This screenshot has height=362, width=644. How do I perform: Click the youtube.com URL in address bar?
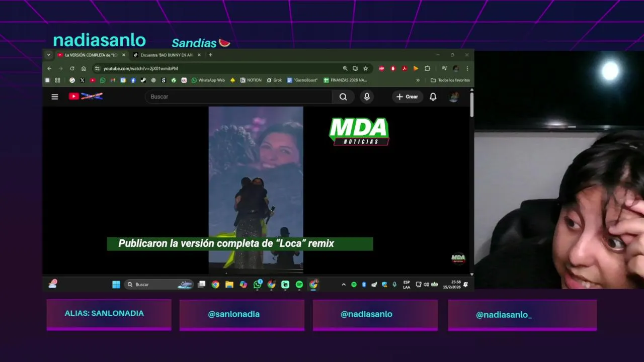[140, 68]
